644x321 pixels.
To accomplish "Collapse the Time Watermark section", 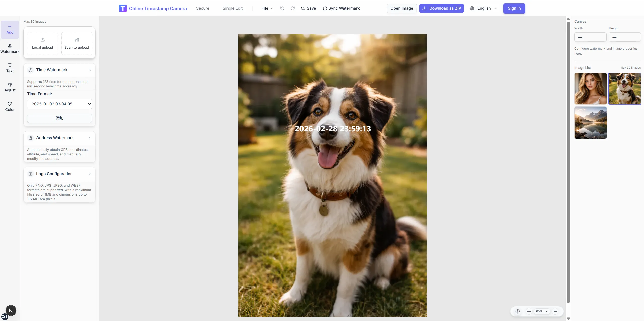I will point(89,70).
